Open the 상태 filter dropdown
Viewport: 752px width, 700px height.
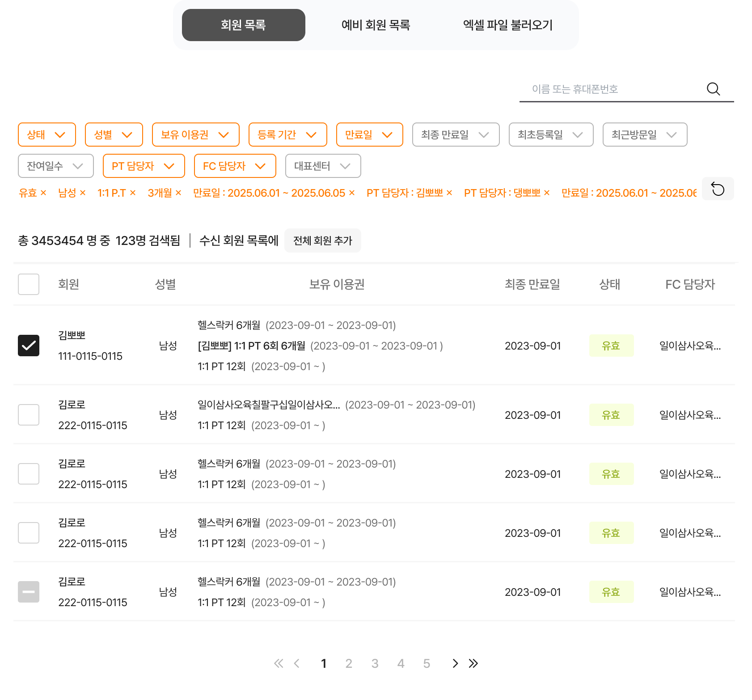click(x=46, y=135)
